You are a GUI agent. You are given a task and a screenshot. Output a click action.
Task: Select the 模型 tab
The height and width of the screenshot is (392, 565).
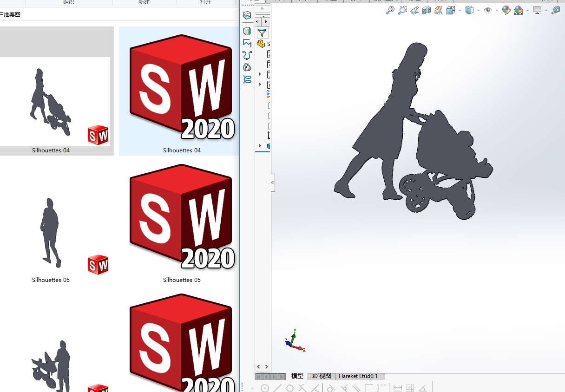pos(297,376)
